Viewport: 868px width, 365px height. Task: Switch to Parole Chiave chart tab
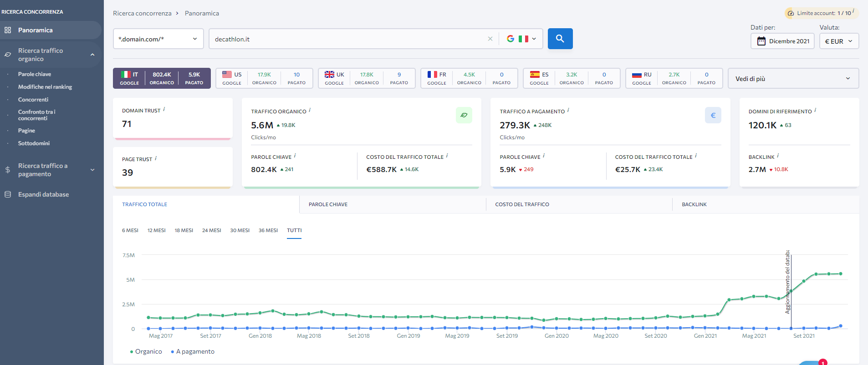tap(393, 204)
